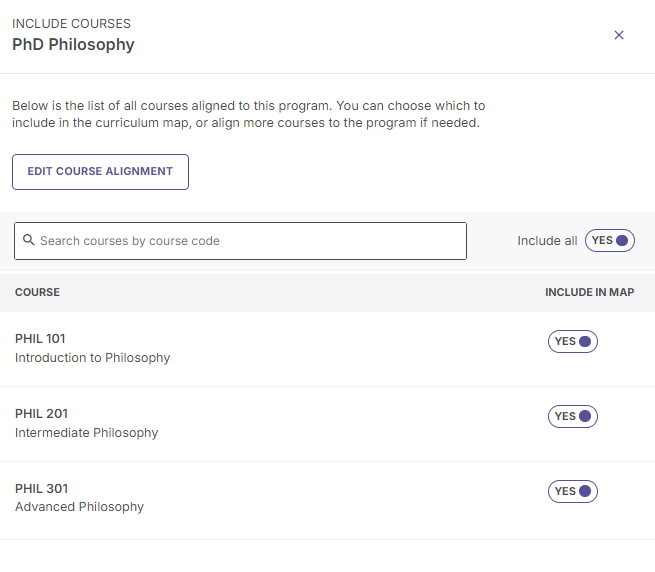The width and height of the screenshot is (655, 572).
Task: Click the courses description paragraph
Action: click(x=249, y=114)
